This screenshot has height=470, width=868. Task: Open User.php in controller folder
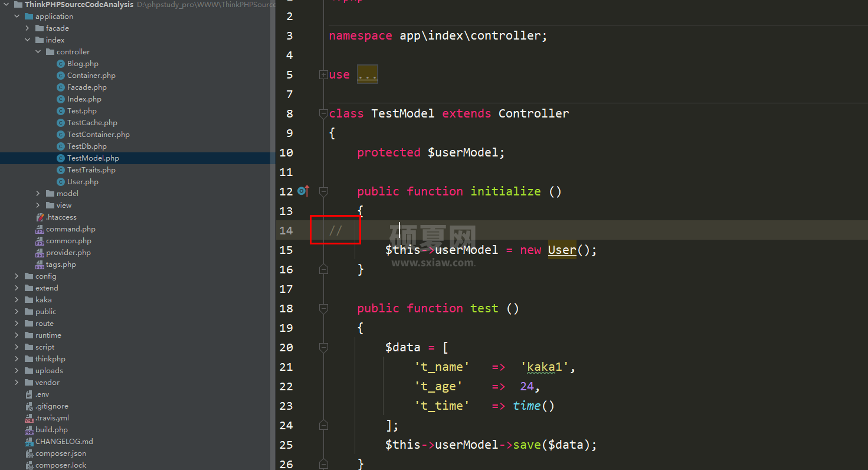83,182
